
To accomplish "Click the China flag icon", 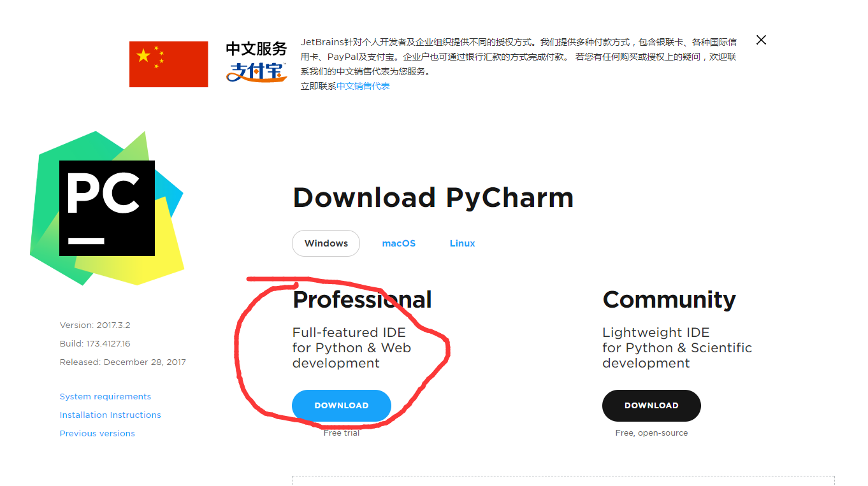I will (x=168, y=64).
